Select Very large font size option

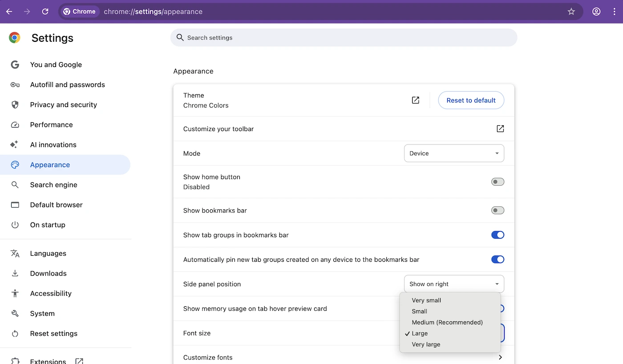tap(426, 344)
